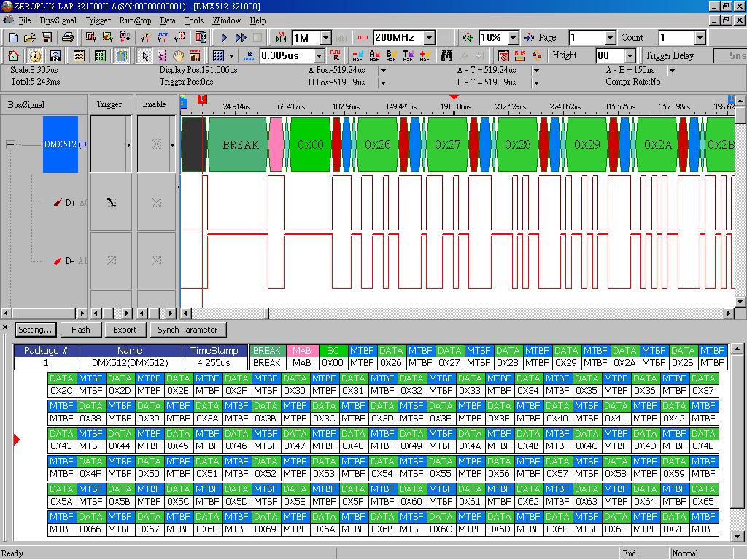Click the clock time display icon
Screen dimensions: 747x560
[x=35, y=56]
